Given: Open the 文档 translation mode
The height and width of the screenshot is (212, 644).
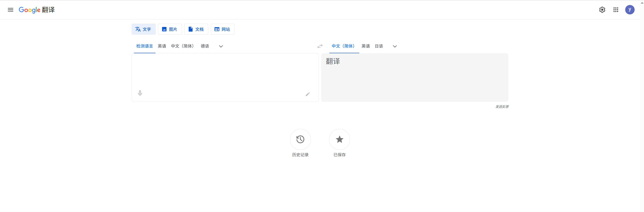Looking at the screenshot, I should [196, 29].
